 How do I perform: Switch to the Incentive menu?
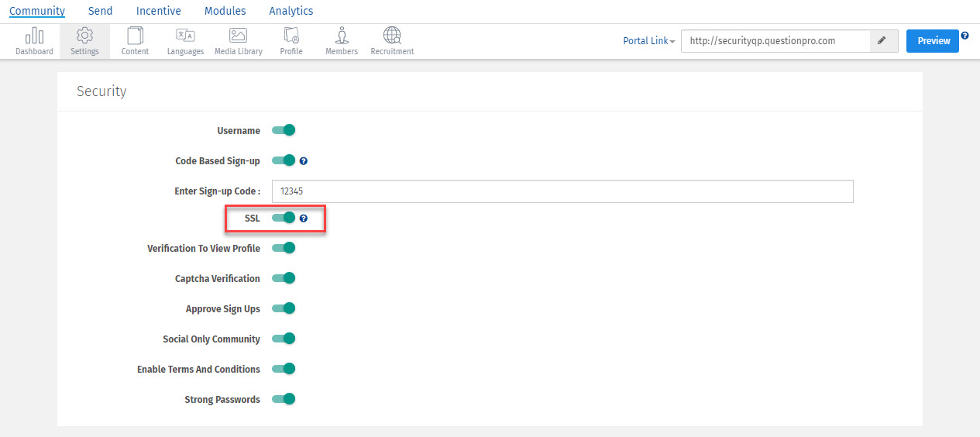click(158, 11)
